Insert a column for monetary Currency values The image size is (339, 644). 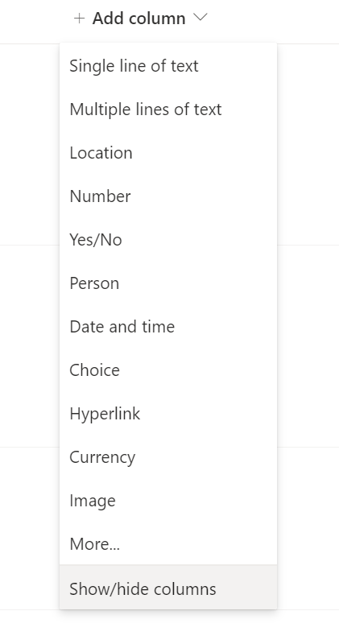168,457
